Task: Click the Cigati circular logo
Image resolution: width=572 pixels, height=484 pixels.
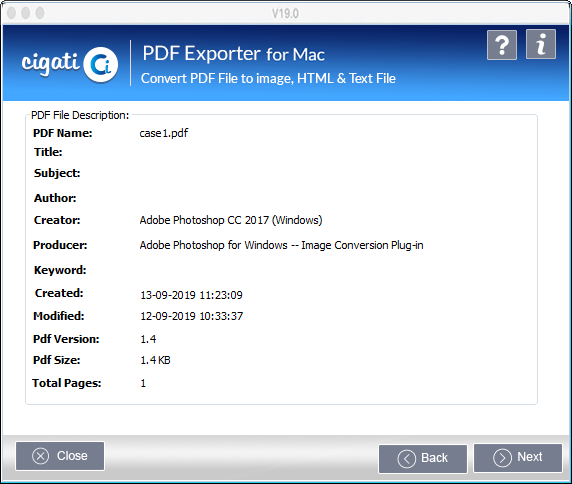Action: pyautogui.click(x=101, y=65)
